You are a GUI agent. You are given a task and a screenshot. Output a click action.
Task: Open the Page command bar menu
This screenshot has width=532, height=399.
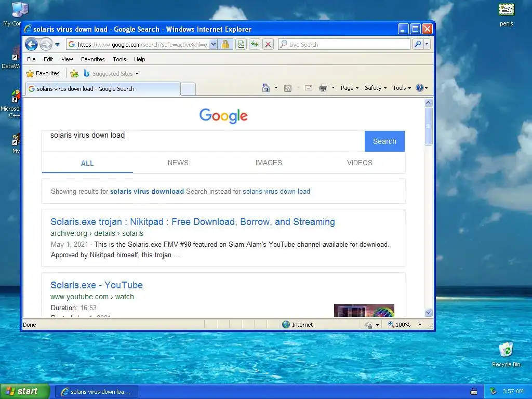click(350, 88)
